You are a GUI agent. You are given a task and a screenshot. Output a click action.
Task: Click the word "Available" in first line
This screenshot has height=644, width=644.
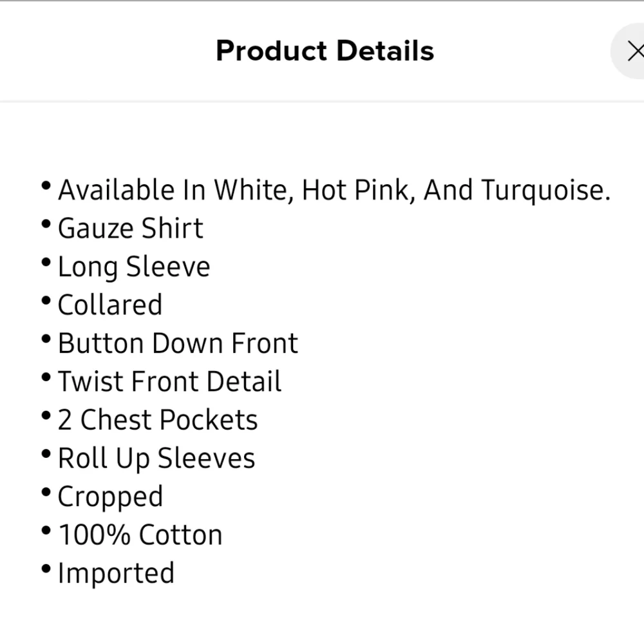pos(116,191)
